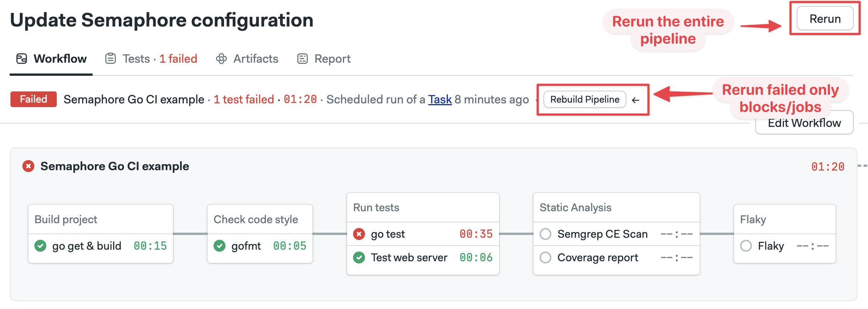Click the Report tab icon
Viewport: 868px width, 309px height.
[302, 59]
